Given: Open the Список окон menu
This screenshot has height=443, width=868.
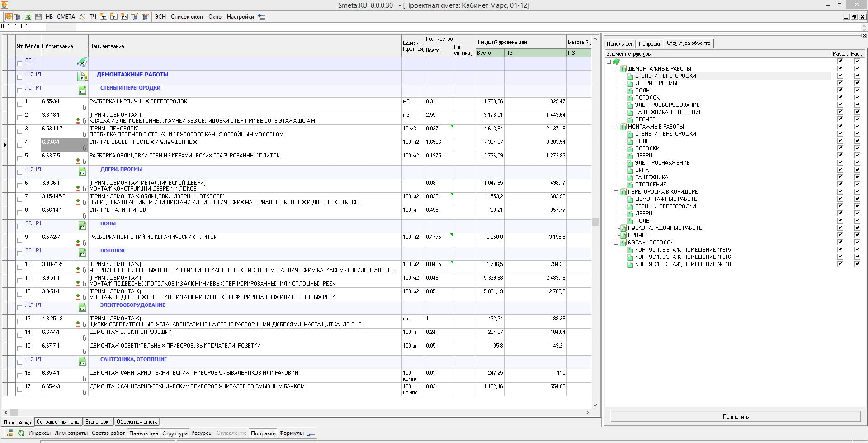Looking at the screenshot, I should click(187, 17).
